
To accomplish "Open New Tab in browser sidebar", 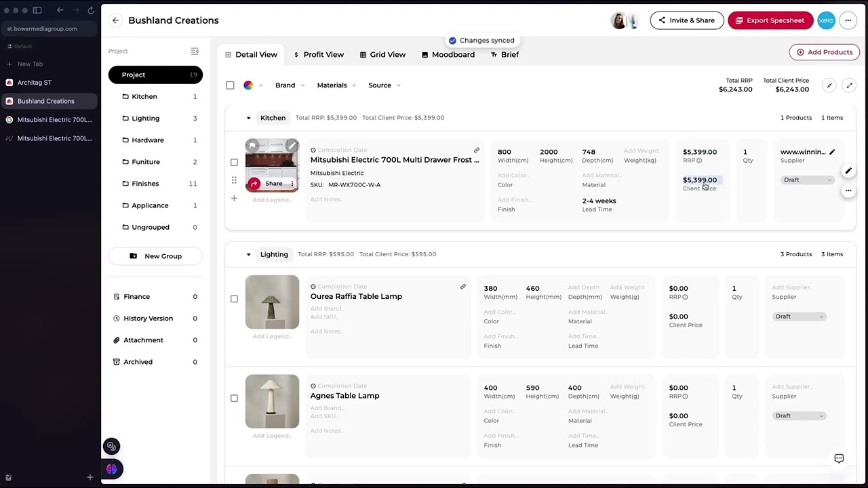I will pos(49,64).
